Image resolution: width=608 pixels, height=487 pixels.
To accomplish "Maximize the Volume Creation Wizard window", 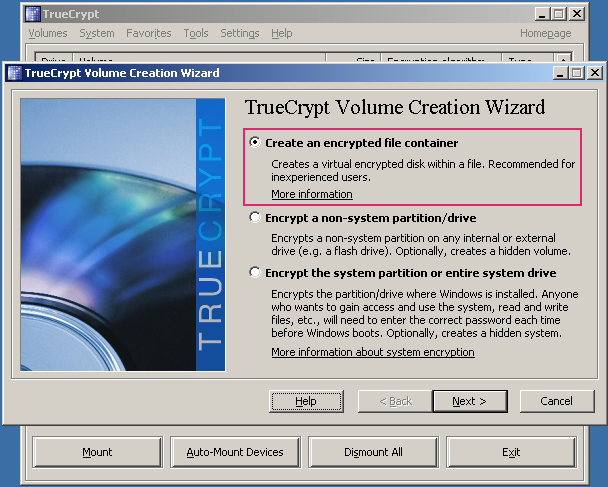I will point(577,73).
